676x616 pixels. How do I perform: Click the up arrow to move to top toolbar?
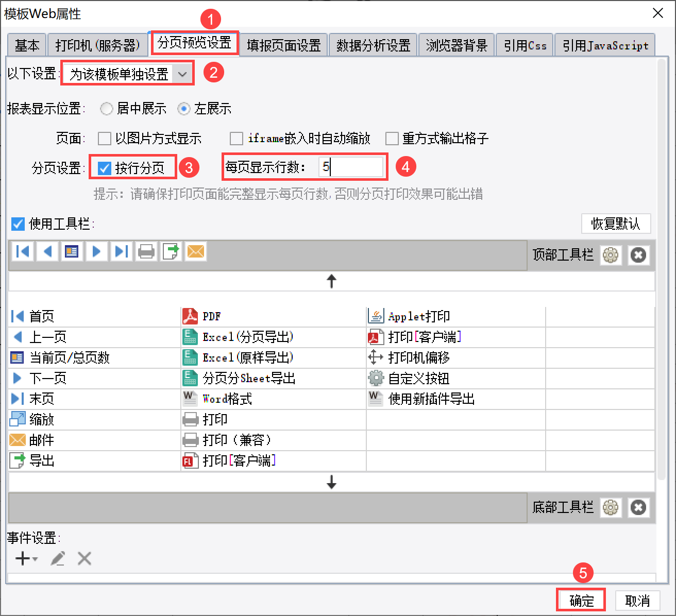tap(332, 281)
